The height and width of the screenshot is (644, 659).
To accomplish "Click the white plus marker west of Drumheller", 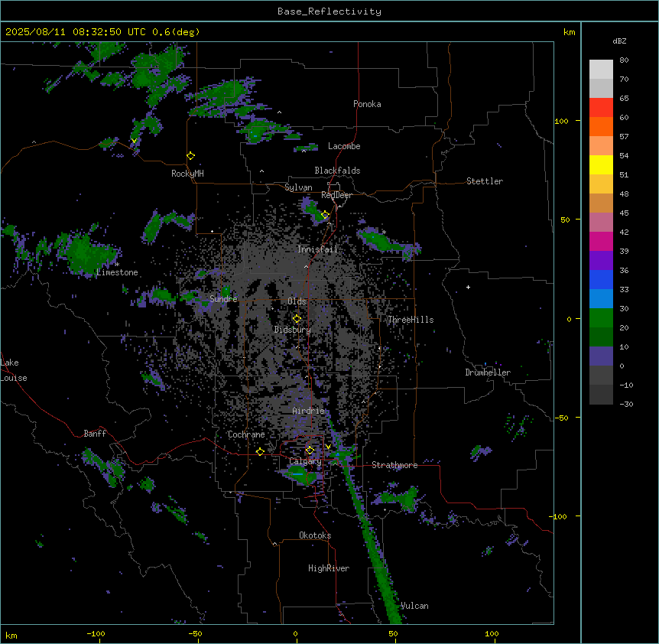I will 468,287.
